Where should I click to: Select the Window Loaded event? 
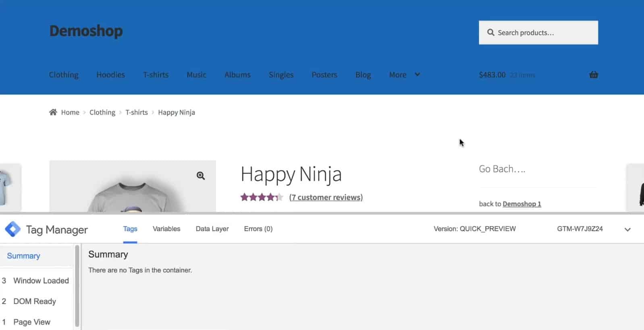coord(41,280)
